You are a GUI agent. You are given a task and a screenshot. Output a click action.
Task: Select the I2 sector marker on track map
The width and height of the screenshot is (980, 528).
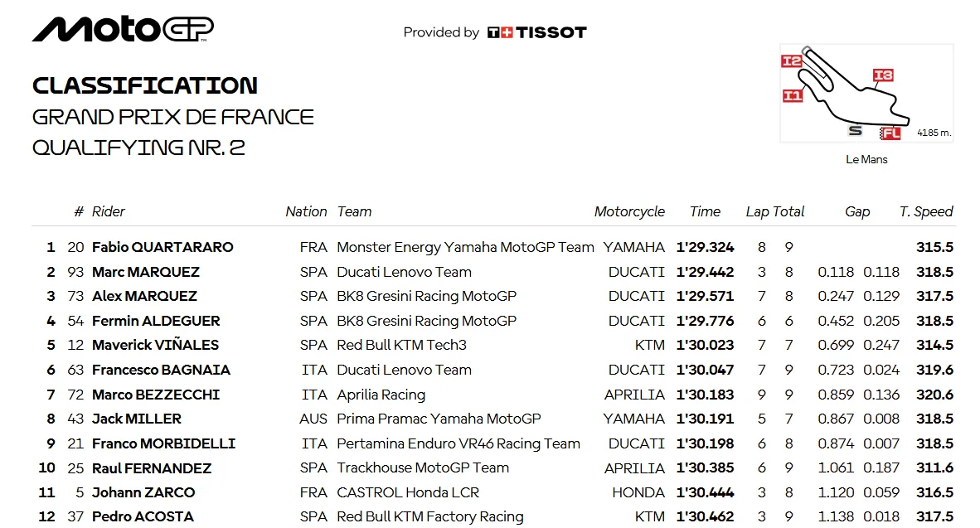791,61
